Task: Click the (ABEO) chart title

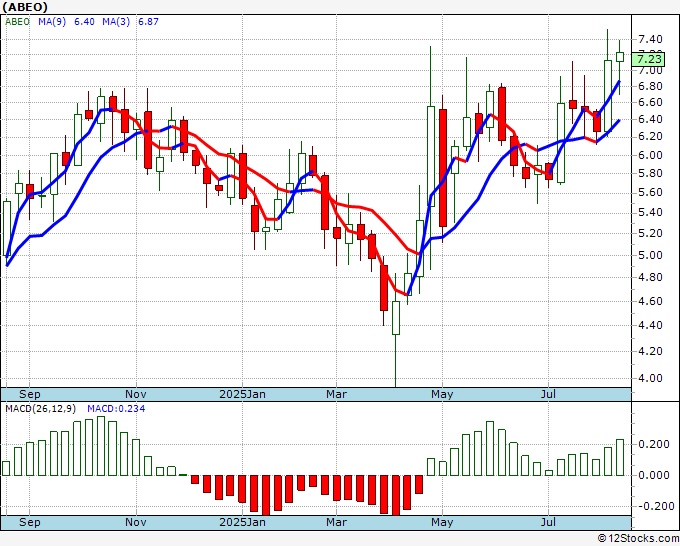Action: pyautogui.click(x=25, y=7)
